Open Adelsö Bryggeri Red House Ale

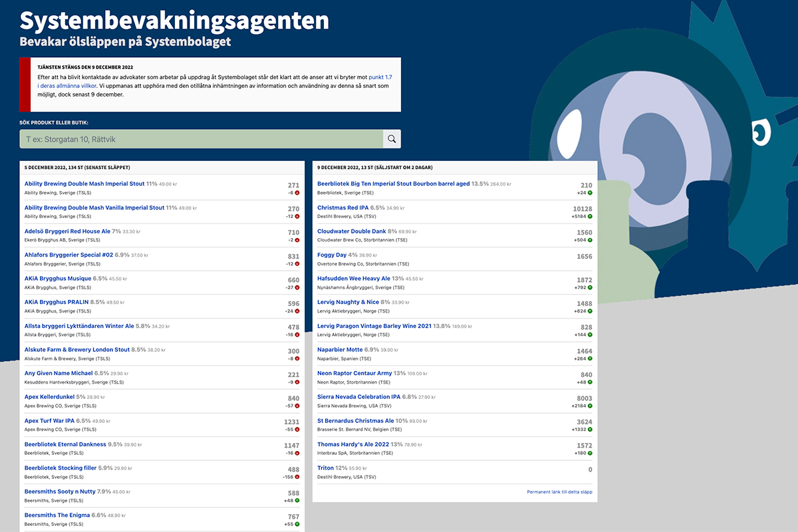tap(67, 231)
